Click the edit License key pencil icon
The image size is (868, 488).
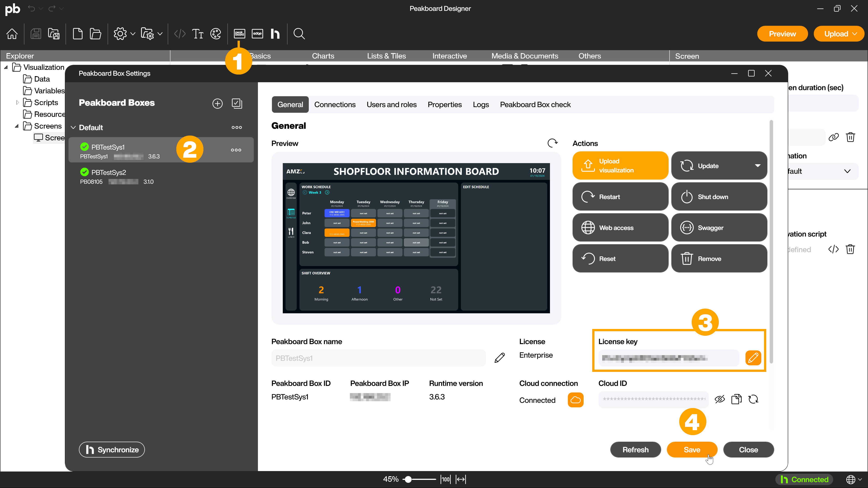click(x=753, y=357)
